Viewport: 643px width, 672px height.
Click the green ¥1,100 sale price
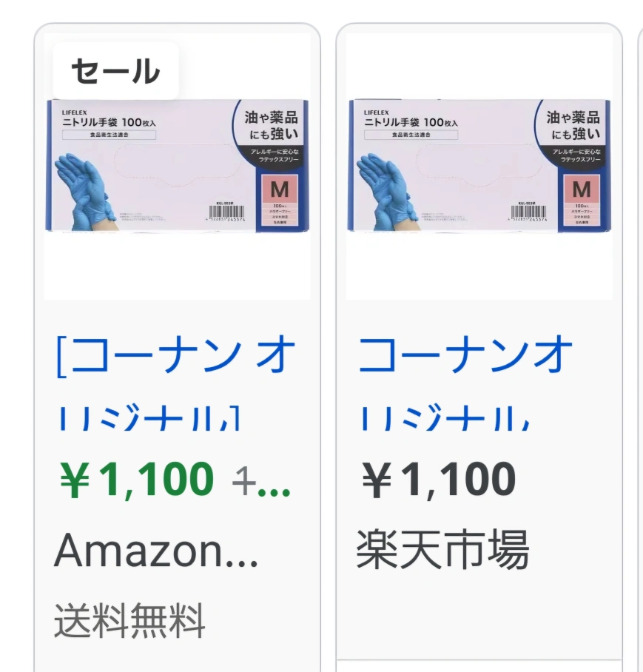click(x=137, y=479)
